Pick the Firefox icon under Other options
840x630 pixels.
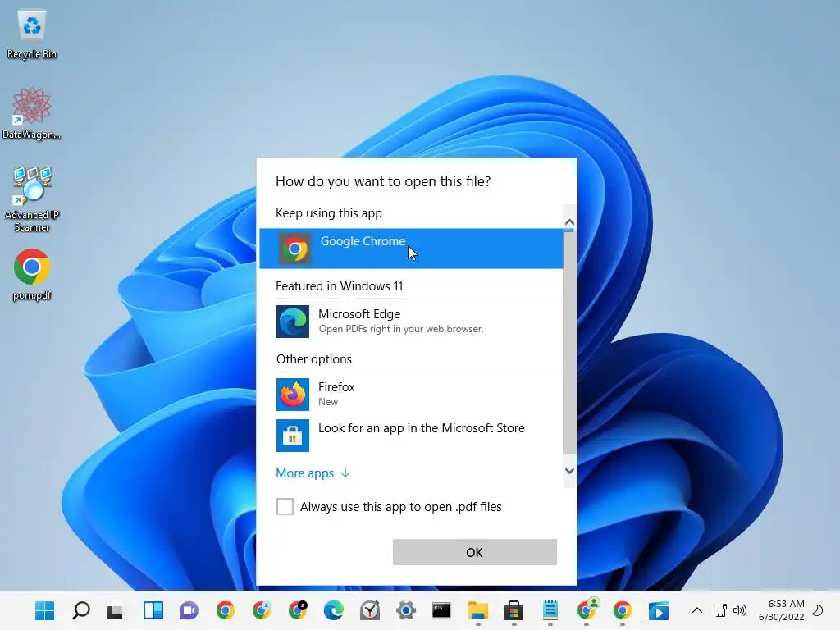point(293,395)
